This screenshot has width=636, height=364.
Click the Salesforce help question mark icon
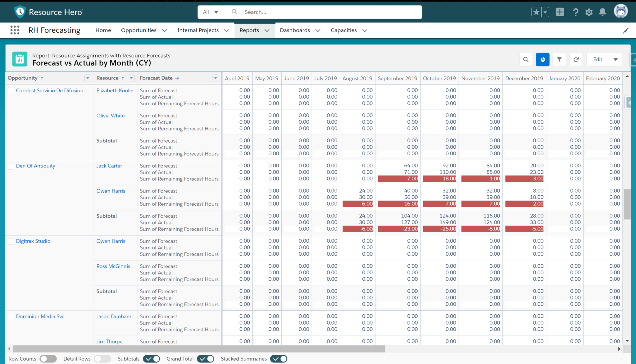tap(575, 12)
